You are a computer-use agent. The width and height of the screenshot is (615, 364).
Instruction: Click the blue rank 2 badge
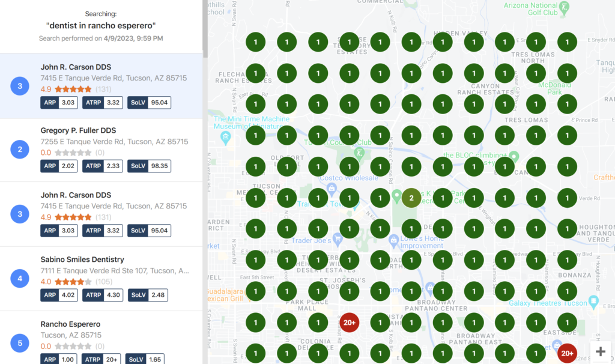click(x=20, y=150)
